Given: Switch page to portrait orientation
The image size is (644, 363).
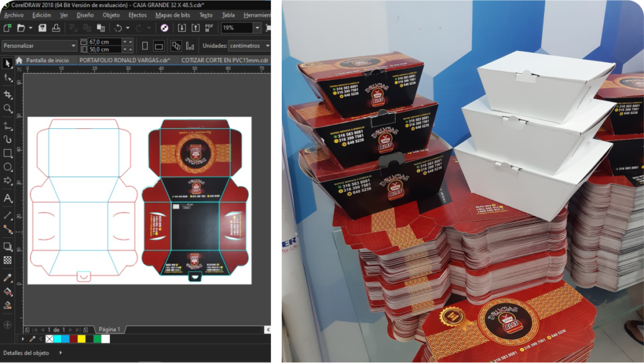Looking at the screenshot, I should pyautogui.click(x=145, y=46).
